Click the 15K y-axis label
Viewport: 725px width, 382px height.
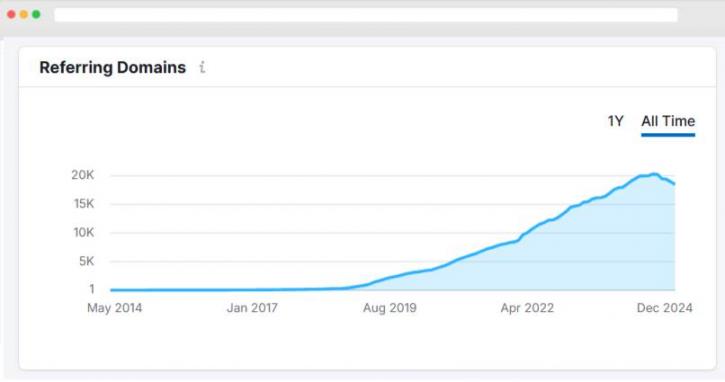tap(84, 203)
